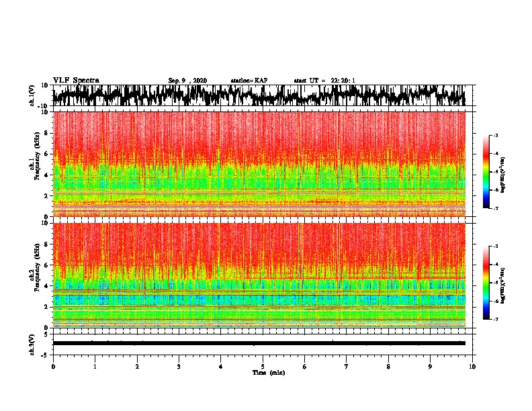The image size is (532, 411).
Task: Select the "Sep. 9 , 2020" date text
Action: click(187, 81)
